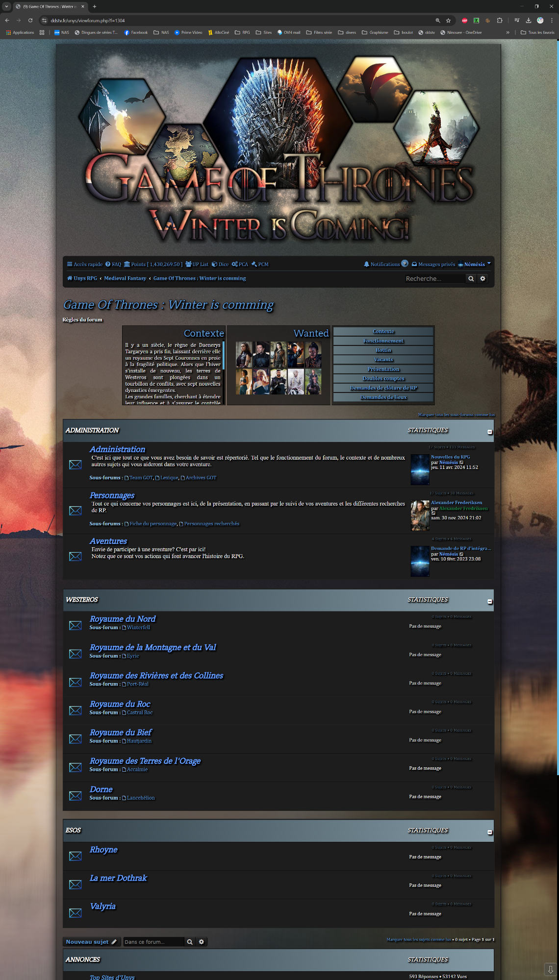Click envelope icon of Personnages forum

[76, 511]
